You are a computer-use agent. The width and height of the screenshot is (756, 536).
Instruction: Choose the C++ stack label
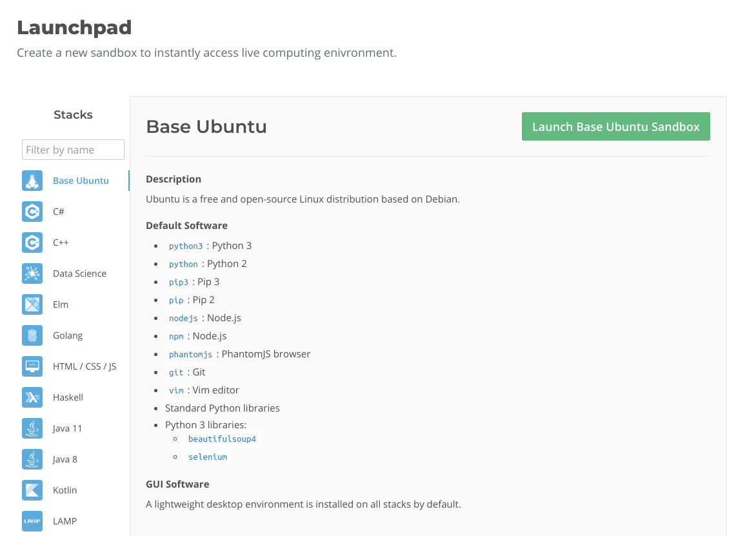pos(61,243)
